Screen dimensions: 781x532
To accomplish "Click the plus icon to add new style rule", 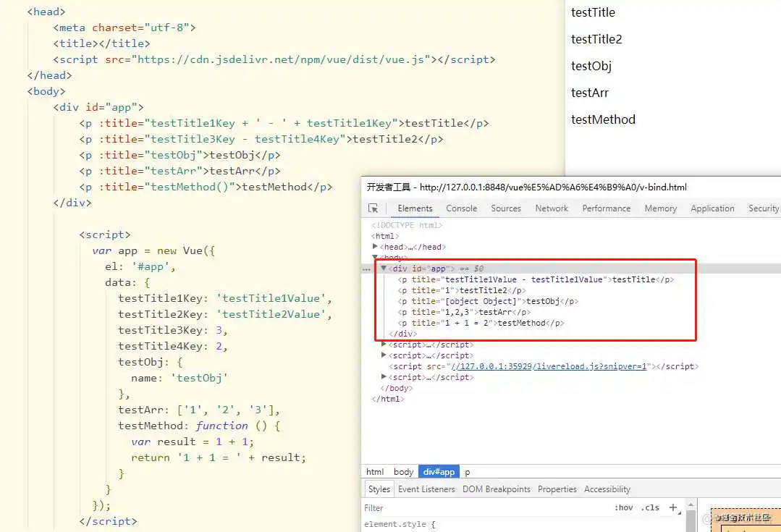I will click(674, 507).
